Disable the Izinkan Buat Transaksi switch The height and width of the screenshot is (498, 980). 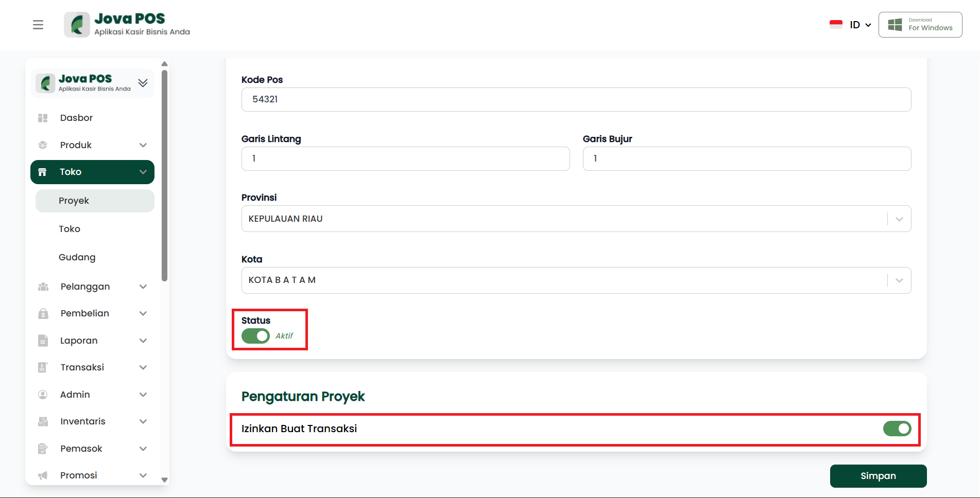(x=897, y=429)
